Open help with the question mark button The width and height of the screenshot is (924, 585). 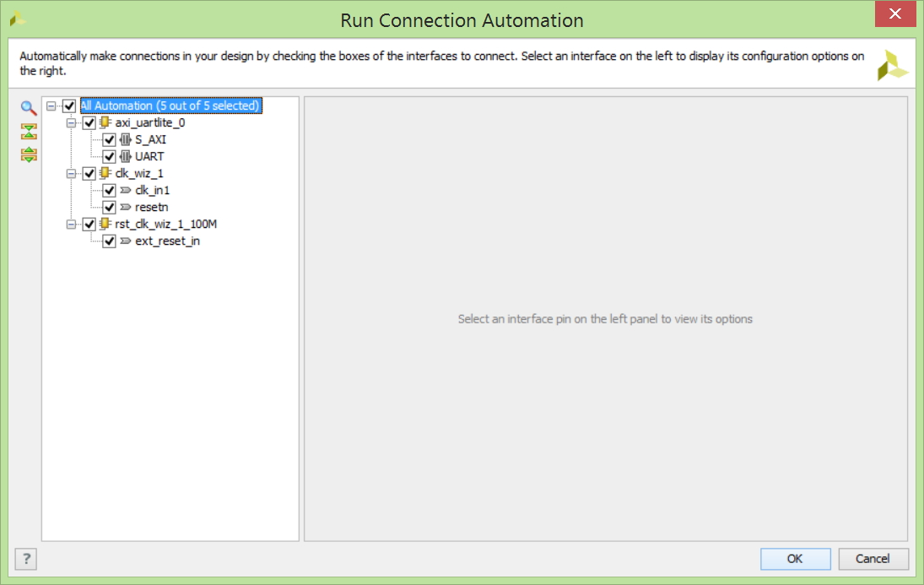click(26, 559)
